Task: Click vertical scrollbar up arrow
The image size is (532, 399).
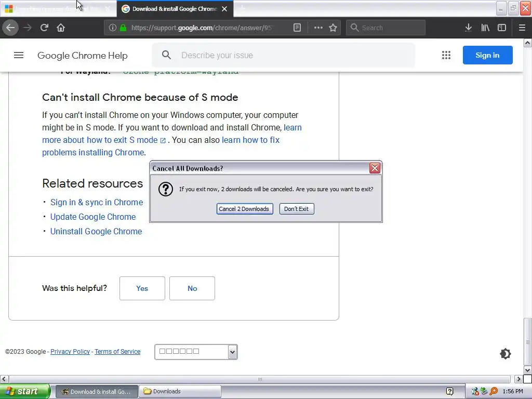Action: [528, 43]
